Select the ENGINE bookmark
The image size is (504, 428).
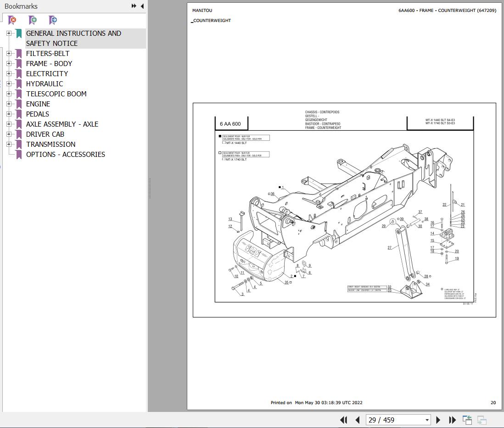click(x=38, y=104)
